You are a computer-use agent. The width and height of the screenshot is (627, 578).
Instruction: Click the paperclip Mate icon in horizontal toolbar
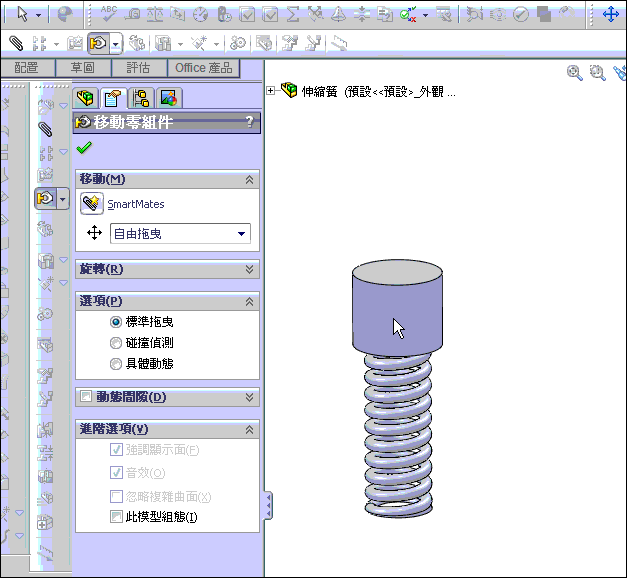pos(16,43)
